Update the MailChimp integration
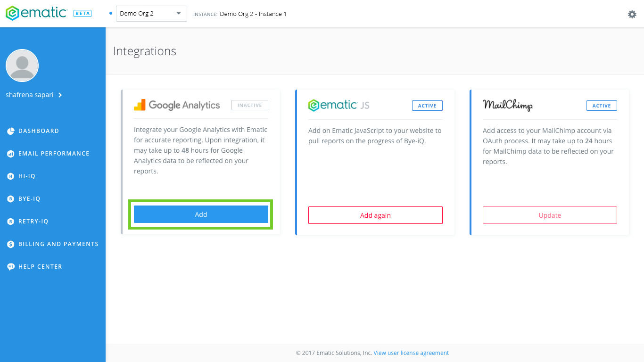This screenshot has height=362, width=644. [550, 215]
